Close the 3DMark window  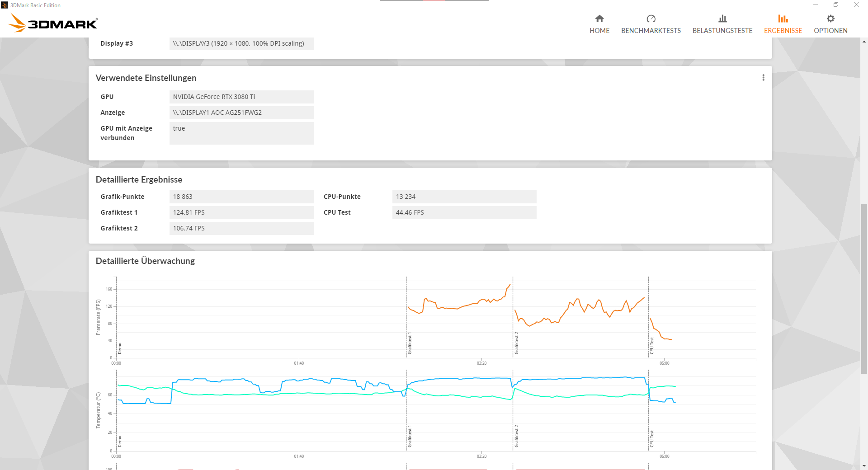point(857,5)
